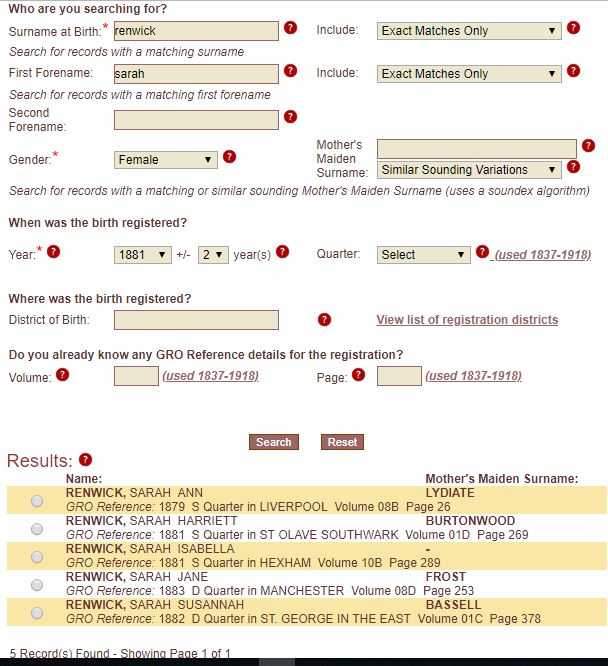Click the RENWICK, SARAH JANE name text
This screenshot has height=666, width=608.
[137, 577]
